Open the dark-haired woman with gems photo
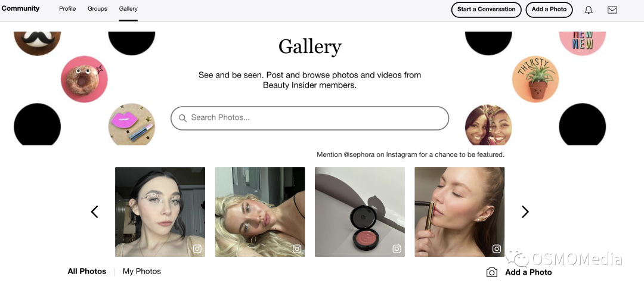The width and height of the screenshot is (644, 286). pos(160,212)
